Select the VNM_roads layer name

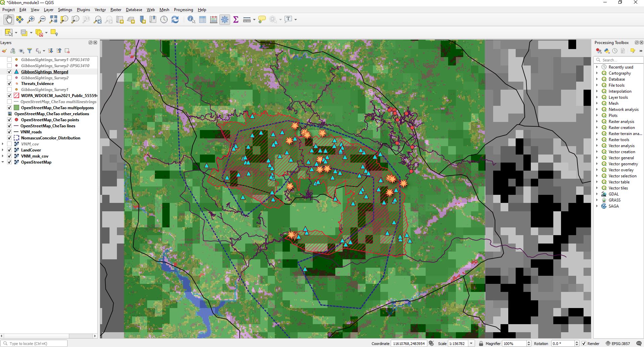(x=31, y=132)
